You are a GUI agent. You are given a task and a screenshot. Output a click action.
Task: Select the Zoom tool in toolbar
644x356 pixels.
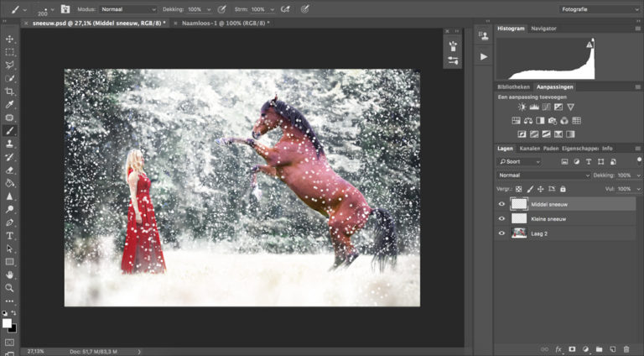(x=10, y=287)
